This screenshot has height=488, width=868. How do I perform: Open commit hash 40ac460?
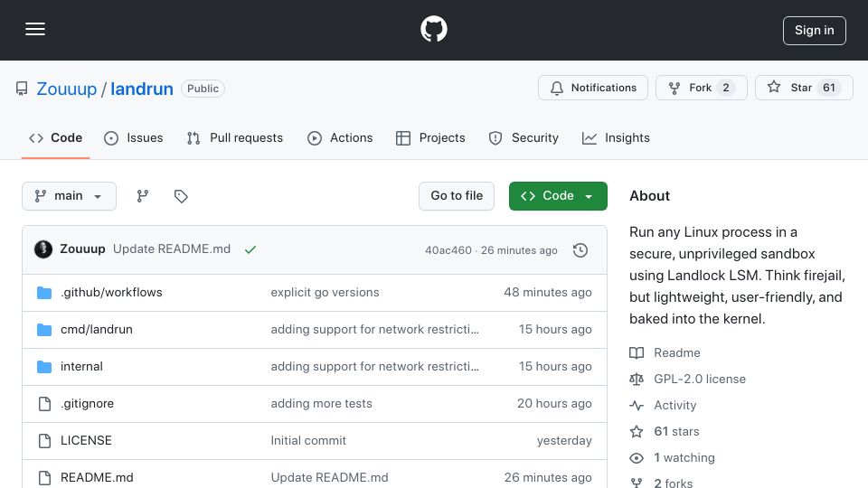448,250
